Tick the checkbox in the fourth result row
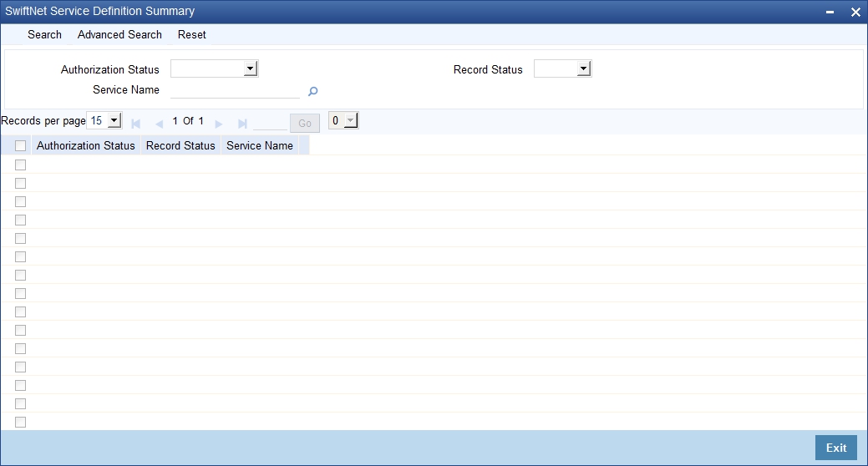Viewport: 868px width, 466px height. tap(21, 220)
